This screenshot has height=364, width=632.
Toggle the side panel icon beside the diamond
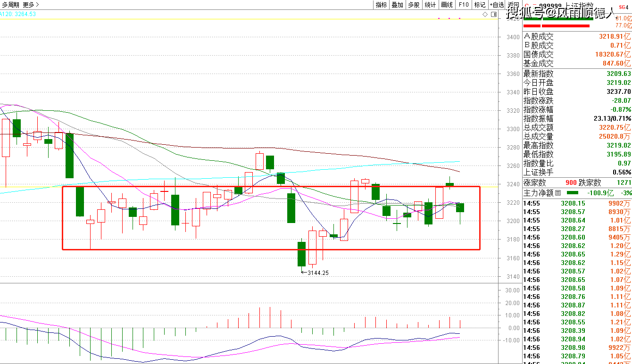click(494, 15)
